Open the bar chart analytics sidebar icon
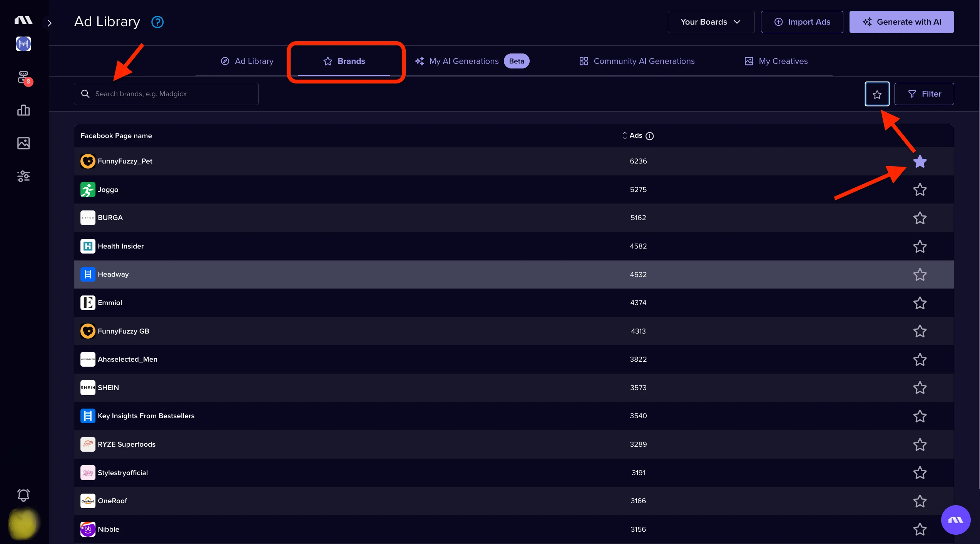The image size is (980, 544). [x=23, y=110]
